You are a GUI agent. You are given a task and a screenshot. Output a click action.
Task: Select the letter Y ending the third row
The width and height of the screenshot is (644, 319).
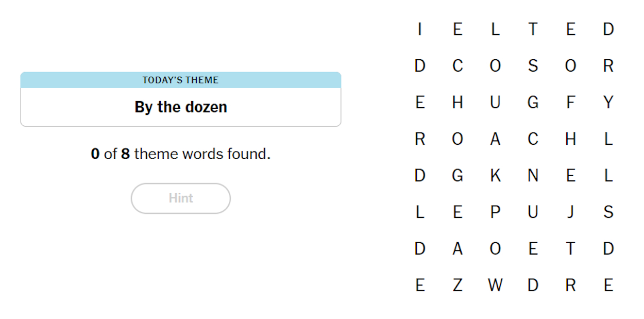[x=608, y=103]
